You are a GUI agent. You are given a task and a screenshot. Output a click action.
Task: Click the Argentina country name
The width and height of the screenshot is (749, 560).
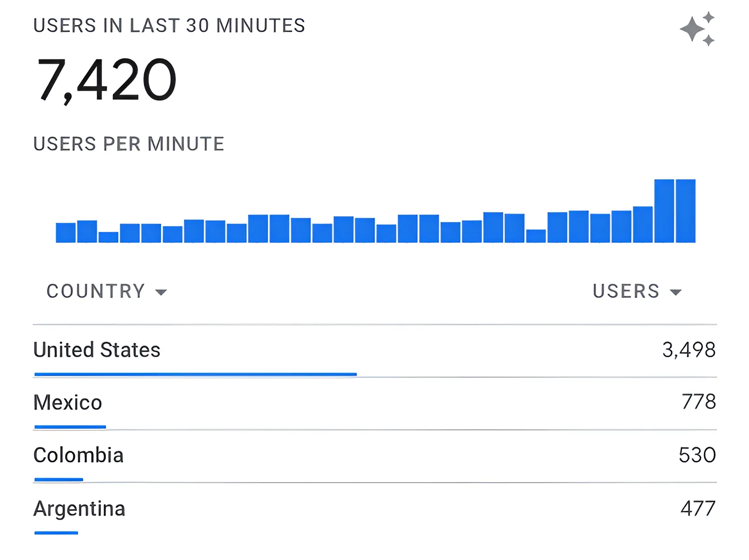click(79, 508)
